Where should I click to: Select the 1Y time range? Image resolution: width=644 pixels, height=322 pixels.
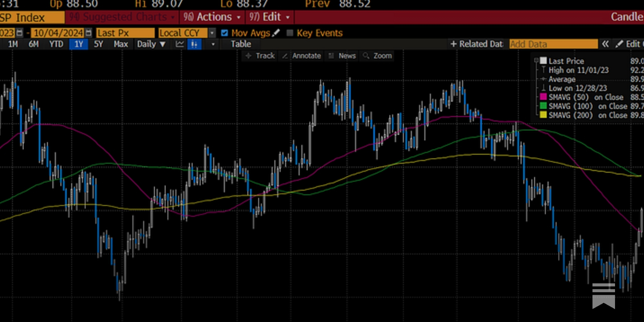(78, 44)
